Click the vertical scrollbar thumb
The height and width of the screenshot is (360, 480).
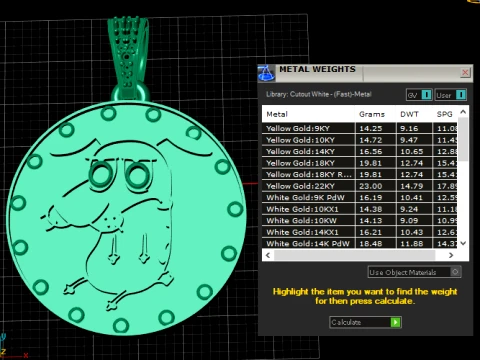(x=463, y=140)
